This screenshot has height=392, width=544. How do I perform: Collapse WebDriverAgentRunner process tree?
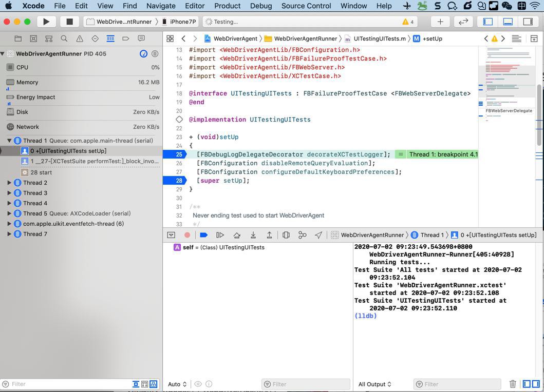(x=3, y=54)
